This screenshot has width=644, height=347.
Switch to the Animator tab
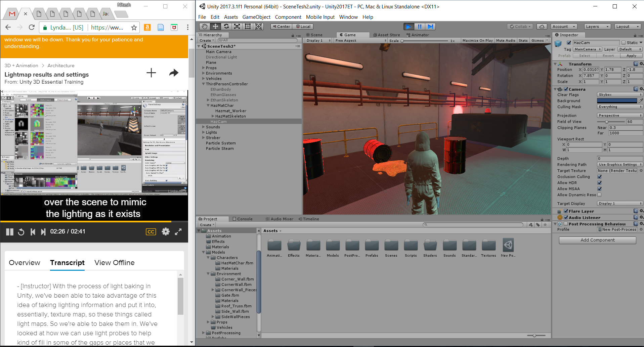point(418,35)
